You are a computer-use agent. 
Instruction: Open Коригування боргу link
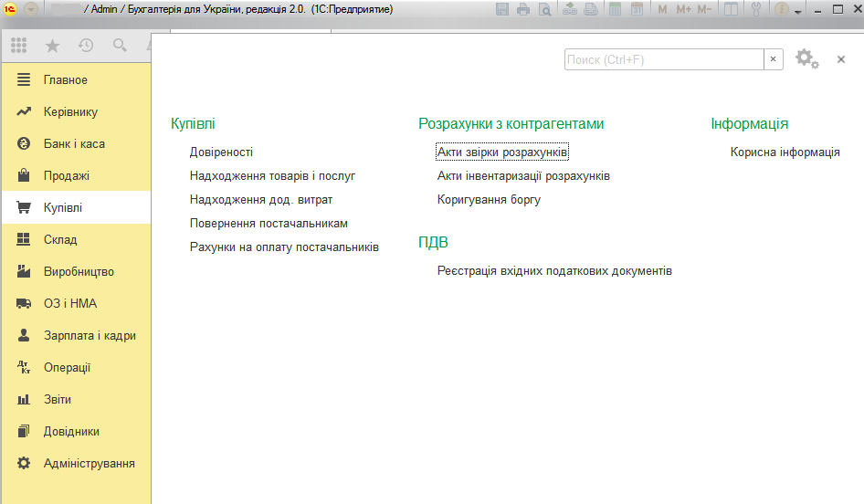(x=489, y=199)
